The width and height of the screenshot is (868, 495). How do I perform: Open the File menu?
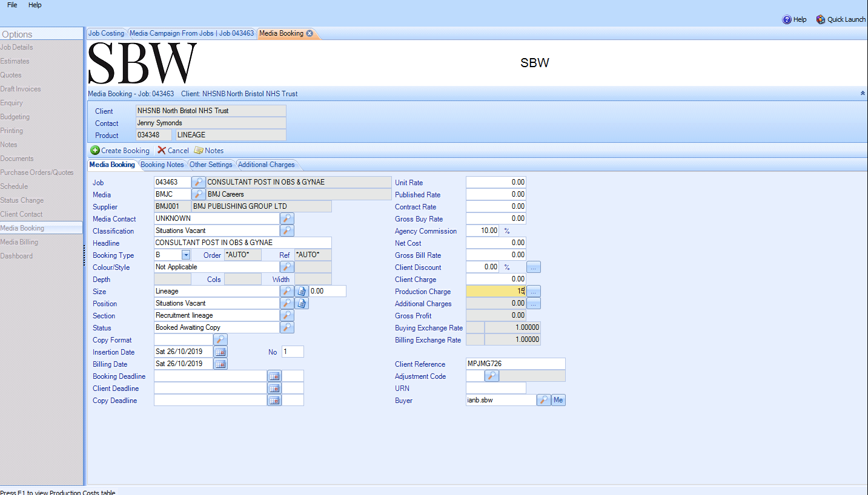[12, 5]
